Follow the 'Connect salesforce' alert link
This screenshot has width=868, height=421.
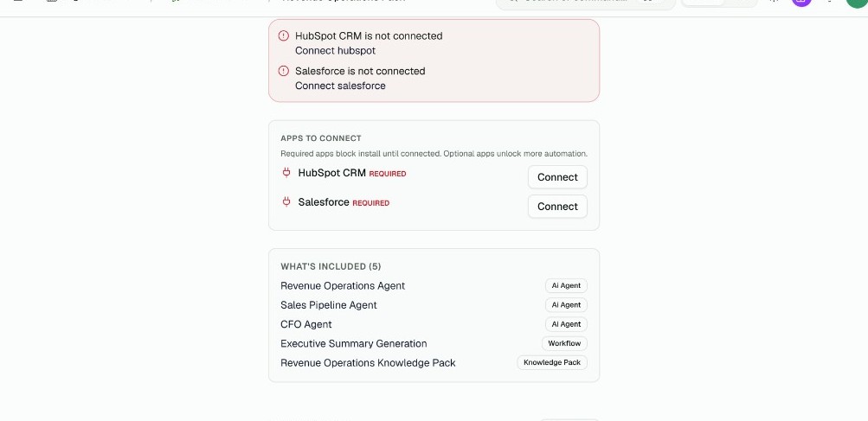340,86
